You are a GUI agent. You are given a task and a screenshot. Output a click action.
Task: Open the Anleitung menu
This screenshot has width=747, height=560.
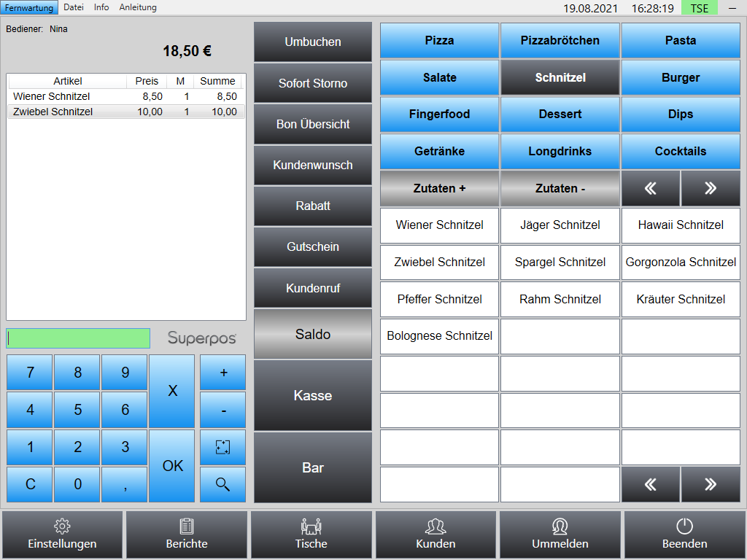(x=138, y=7)
